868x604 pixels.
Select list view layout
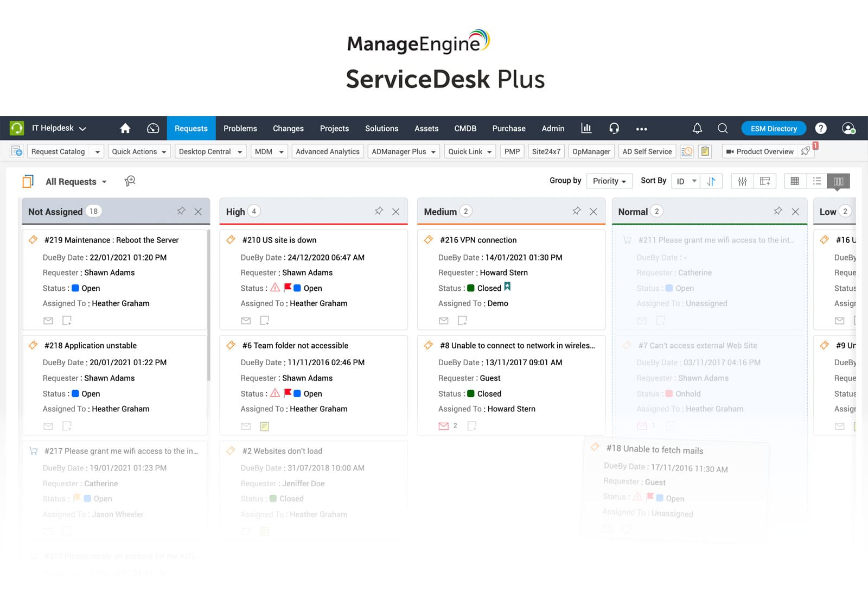816,181
